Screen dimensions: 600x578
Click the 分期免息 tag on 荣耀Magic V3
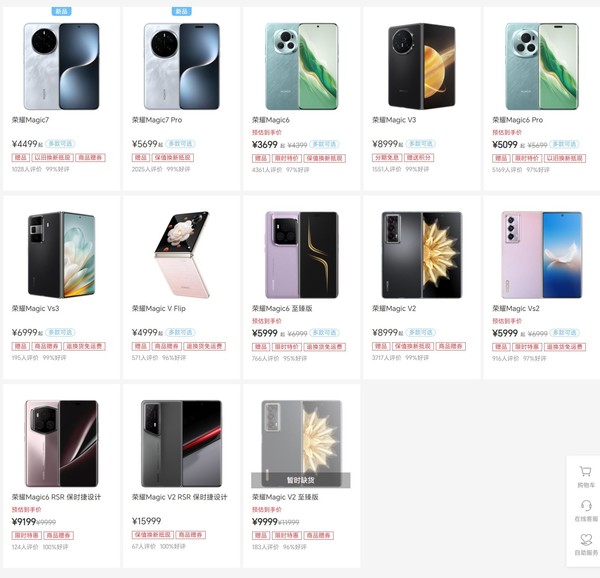coord(384,157)
